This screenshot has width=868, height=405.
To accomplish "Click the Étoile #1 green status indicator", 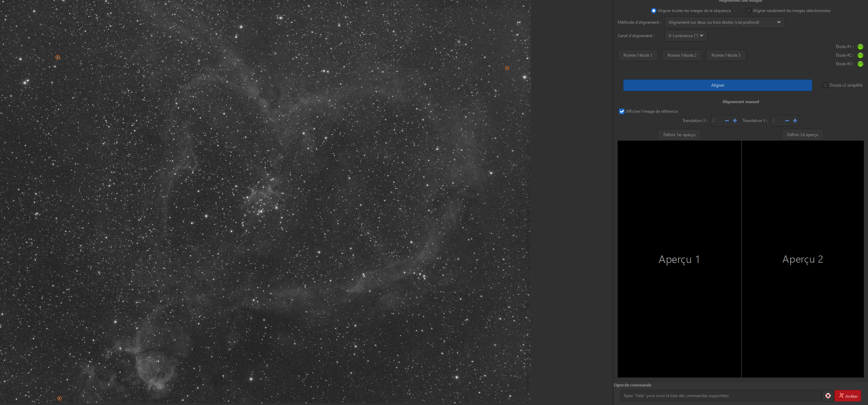I will coord(860,47).
